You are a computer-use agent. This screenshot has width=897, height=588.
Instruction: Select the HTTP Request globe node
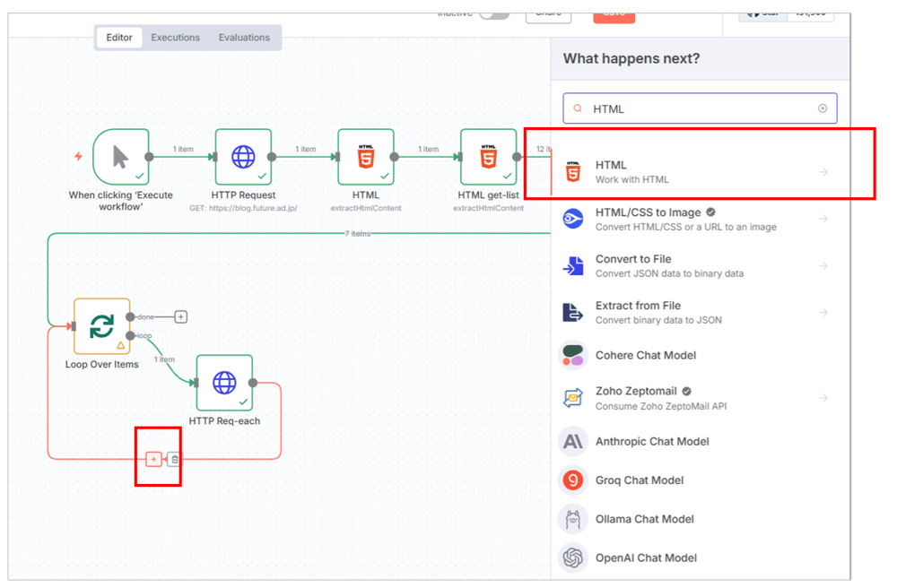(x=243, y=157)
